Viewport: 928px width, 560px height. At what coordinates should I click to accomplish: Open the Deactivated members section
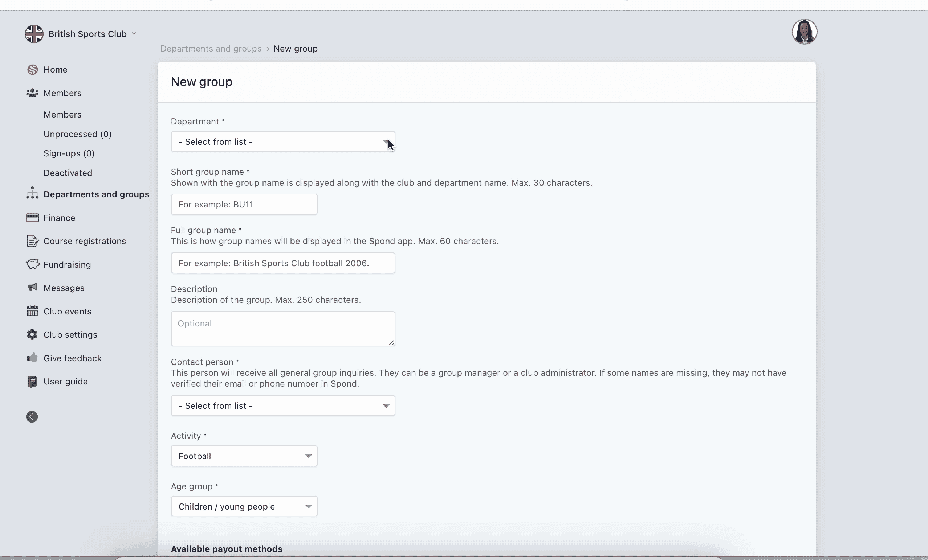pyautogui.click(x=68, y=173)
